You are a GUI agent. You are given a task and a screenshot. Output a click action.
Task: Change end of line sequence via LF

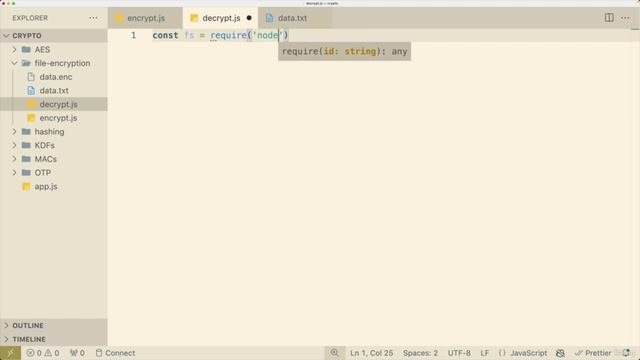484,353
